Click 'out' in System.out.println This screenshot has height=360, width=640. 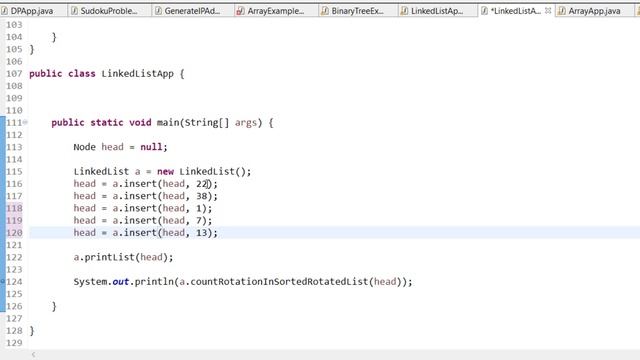(121, 282)
